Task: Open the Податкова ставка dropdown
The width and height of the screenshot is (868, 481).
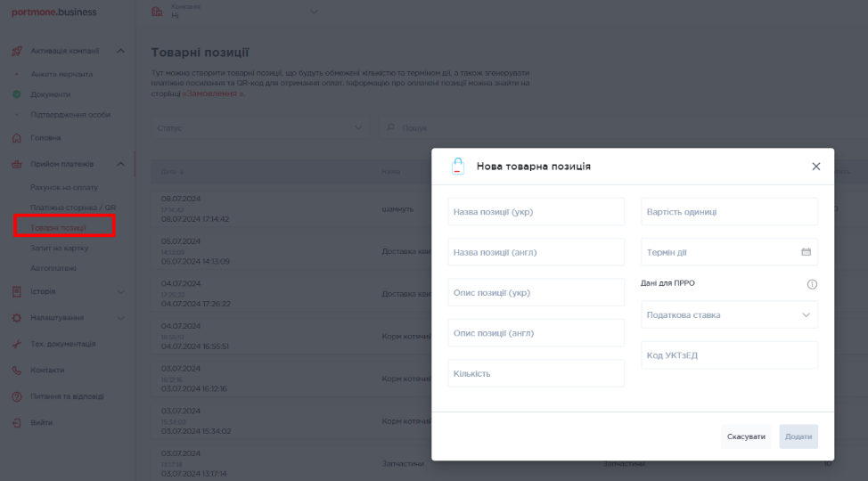Action: click(729, 315)
